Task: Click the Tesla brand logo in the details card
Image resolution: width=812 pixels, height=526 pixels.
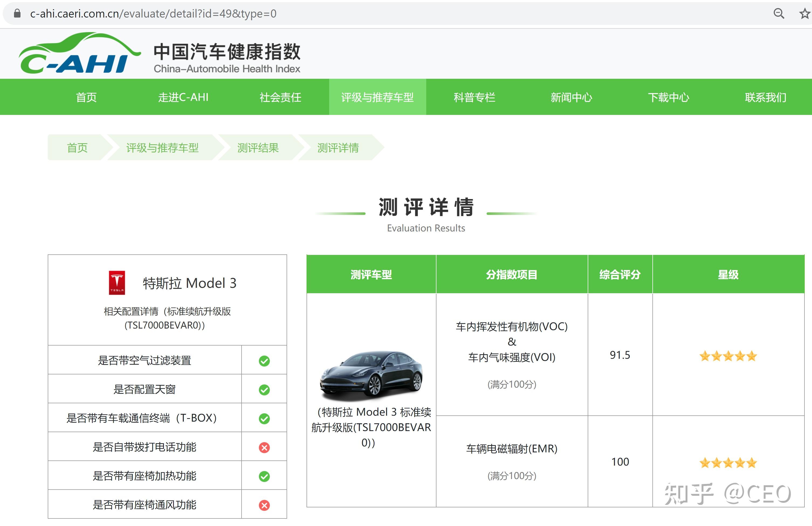Action: 117,283
